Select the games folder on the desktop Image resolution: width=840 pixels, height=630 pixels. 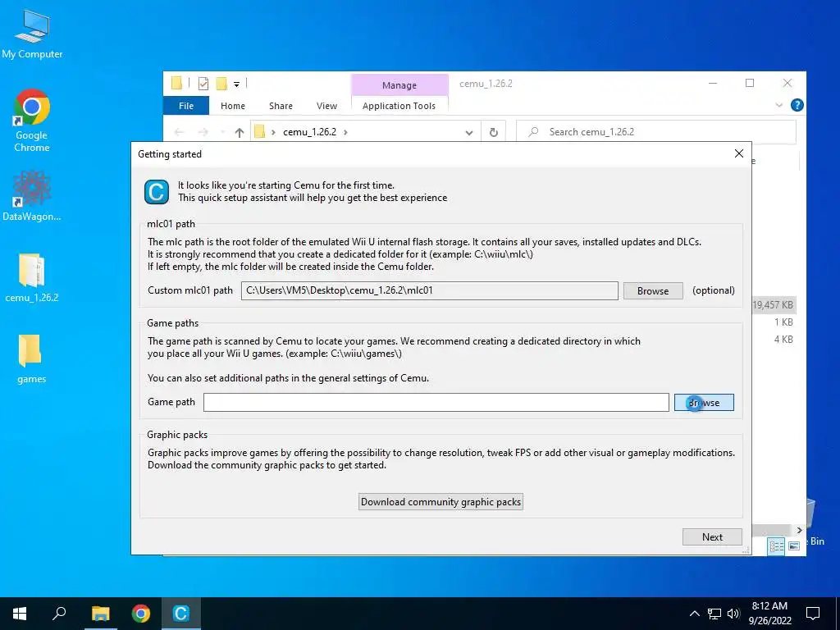pos(32,359)
